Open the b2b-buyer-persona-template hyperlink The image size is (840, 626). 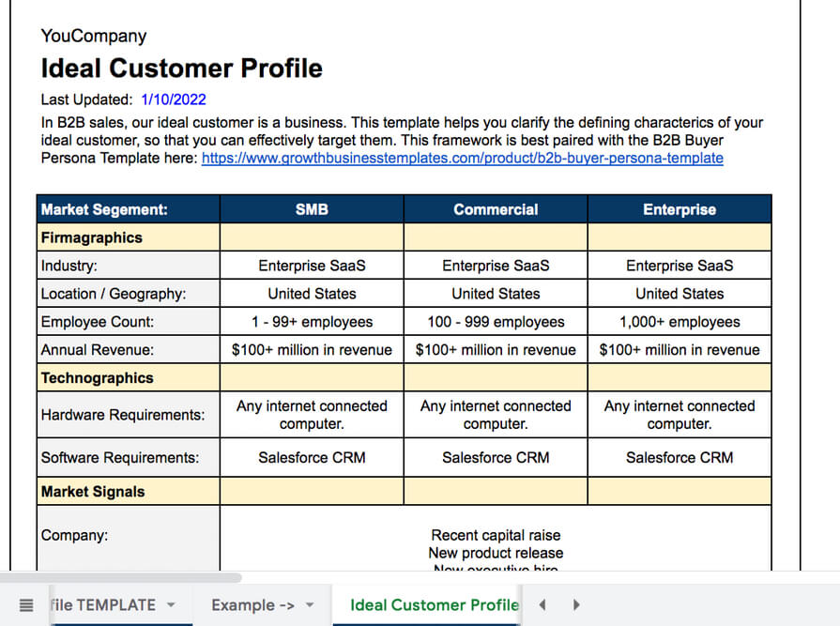[463, 158]
